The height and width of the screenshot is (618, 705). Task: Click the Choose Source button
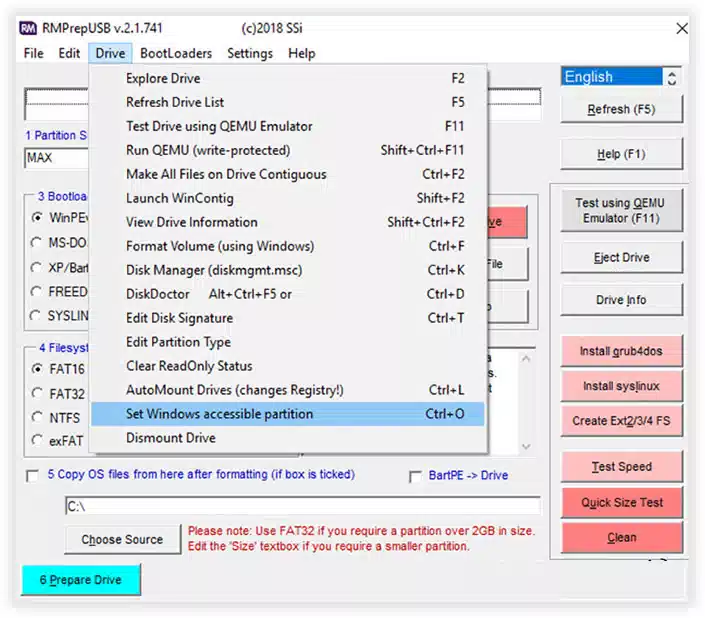122,539
